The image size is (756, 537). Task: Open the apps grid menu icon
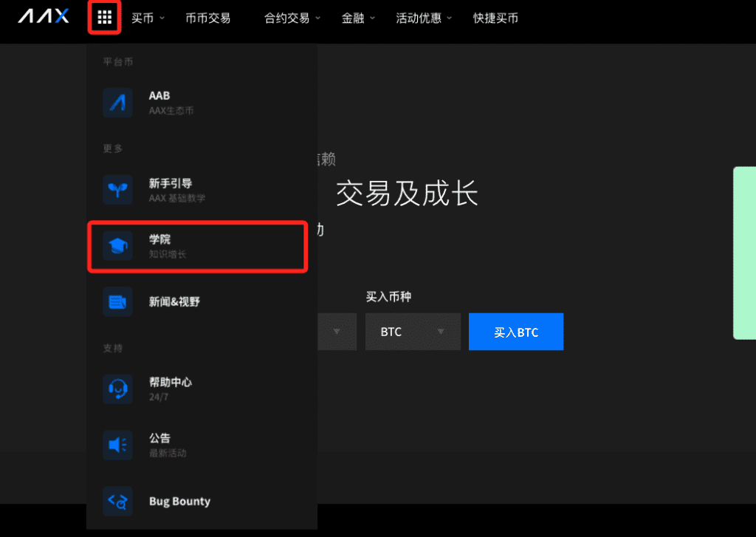104,18
